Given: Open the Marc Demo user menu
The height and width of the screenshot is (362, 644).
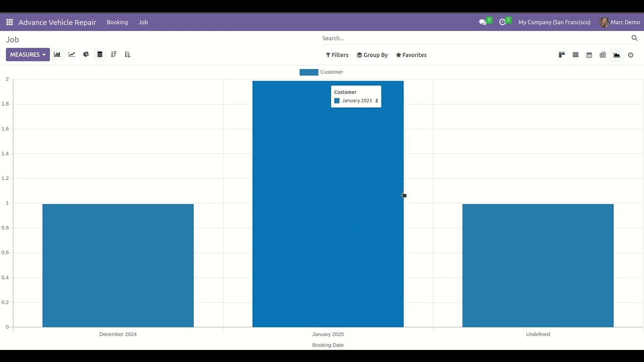Looking at the screenshot, I should click(620, 22).
